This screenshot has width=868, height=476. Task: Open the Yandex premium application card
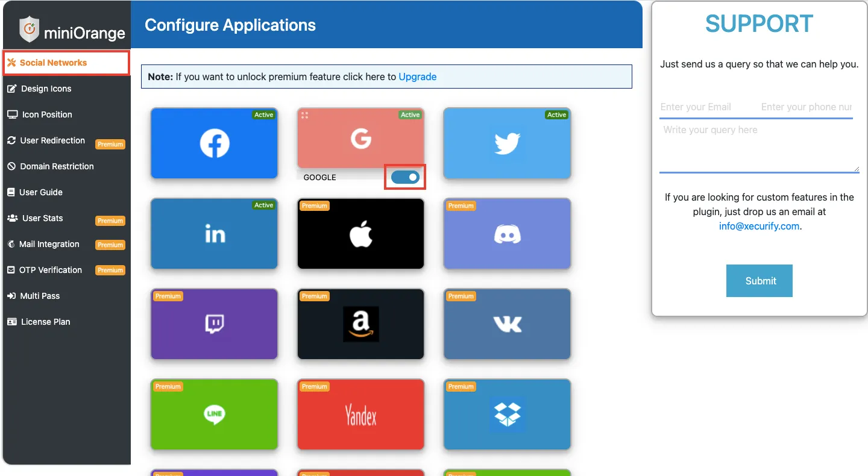360,415
